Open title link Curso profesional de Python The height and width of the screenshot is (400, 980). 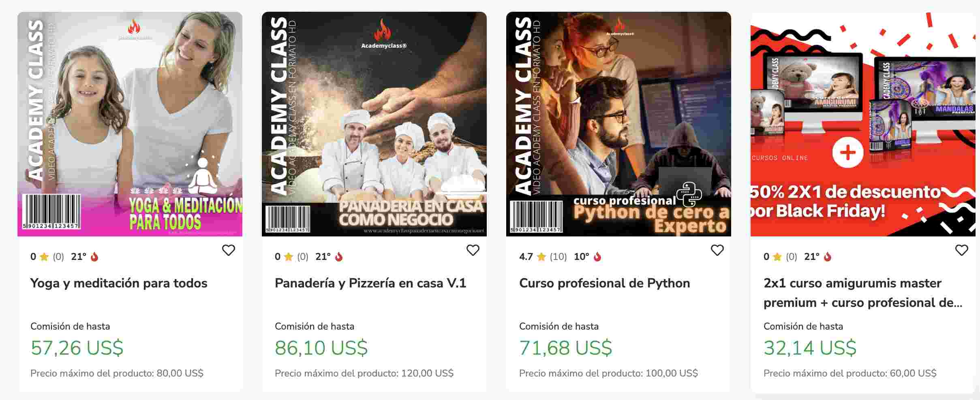tap(604, 283)
